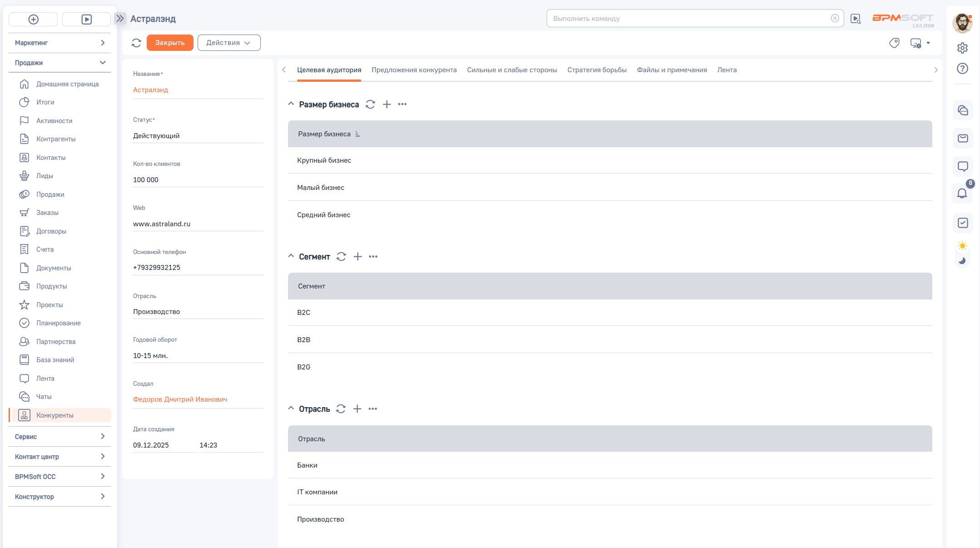Open the help question mark icon
This screenshot has height=548, width=980.
click(x=962, y=69)
